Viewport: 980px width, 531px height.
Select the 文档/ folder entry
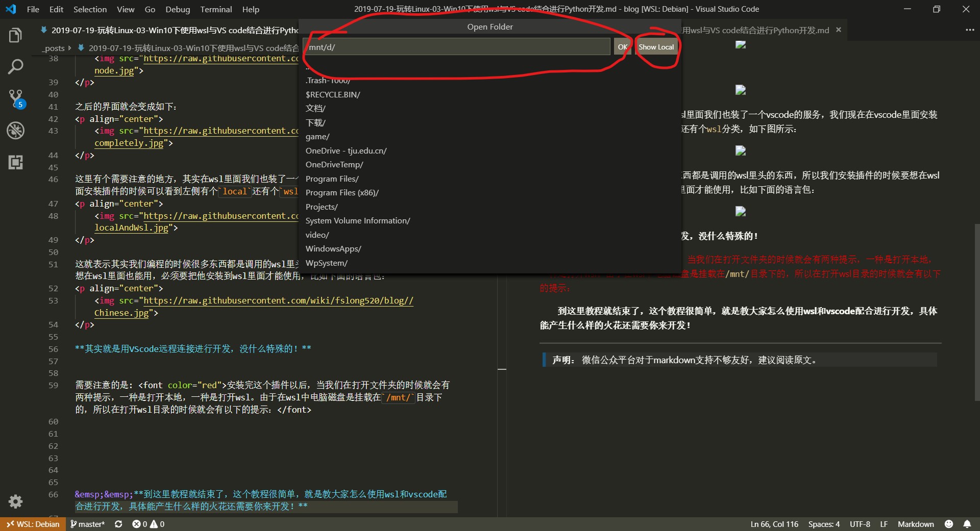click(490, 108)
